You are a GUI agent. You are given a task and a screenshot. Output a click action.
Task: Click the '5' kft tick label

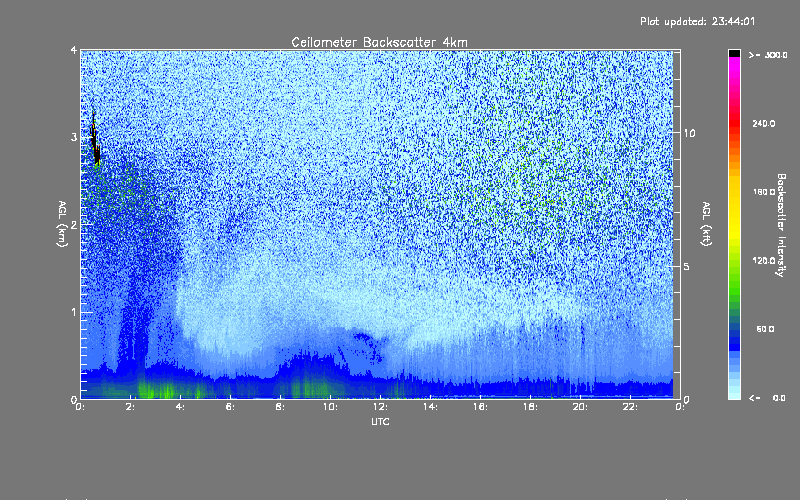(687, 266)
